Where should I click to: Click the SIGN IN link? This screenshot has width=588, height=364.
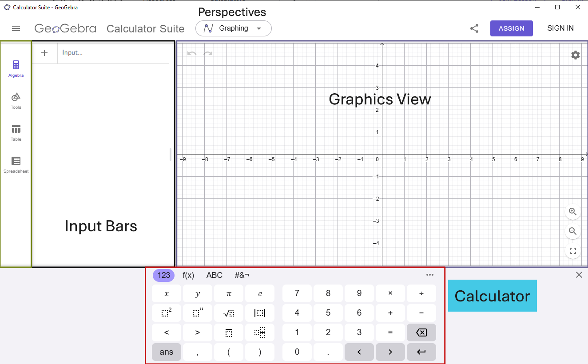(560, 28)
